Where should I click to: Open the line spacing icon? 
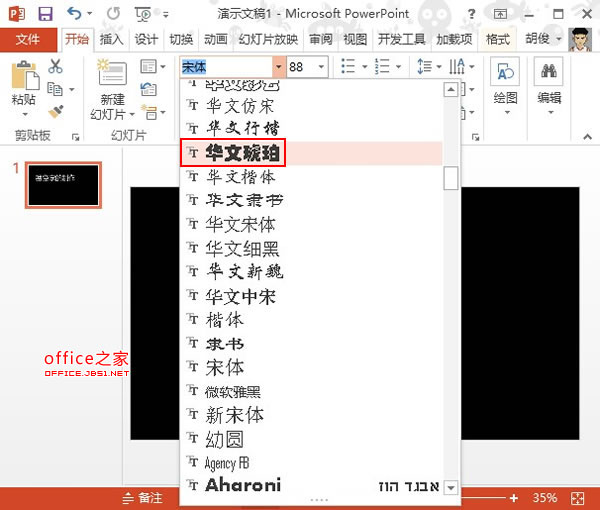[425, 66]
